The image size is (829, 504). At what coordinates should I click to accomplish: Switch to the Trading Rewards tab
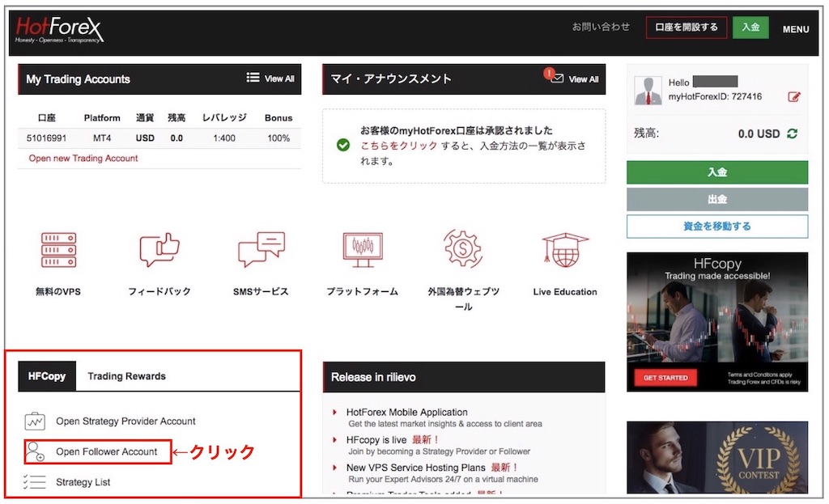126,375
